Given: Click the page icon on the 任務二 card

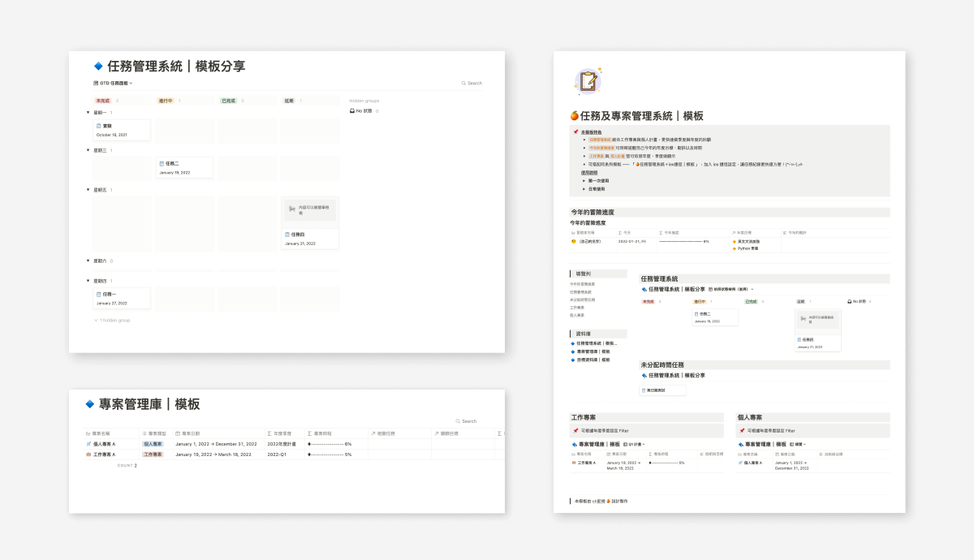Looking at the screenshot, I should [x=162, y=163].
